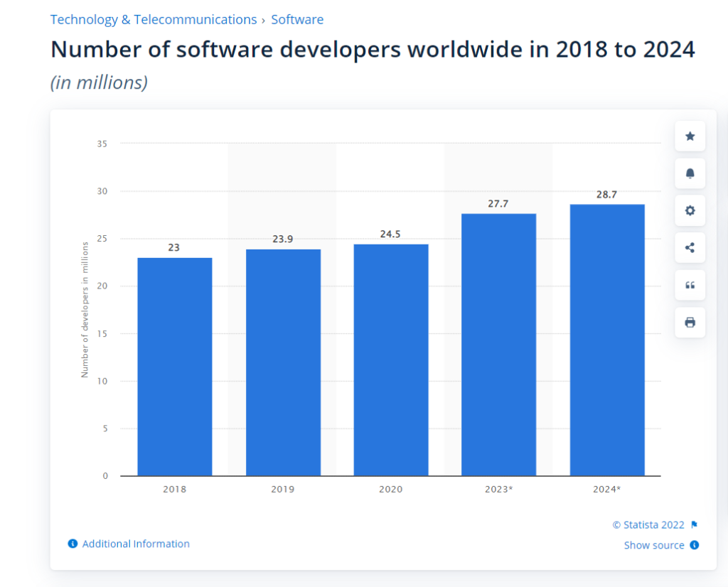Select the 2020 bar in chart
This screenshot has height=587, width=728.
391,360
